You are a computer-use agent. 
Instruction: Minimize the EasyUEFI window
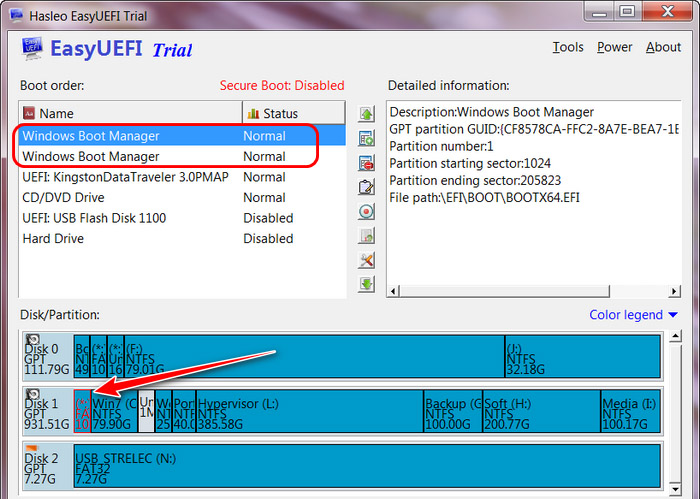coord(599,11)
